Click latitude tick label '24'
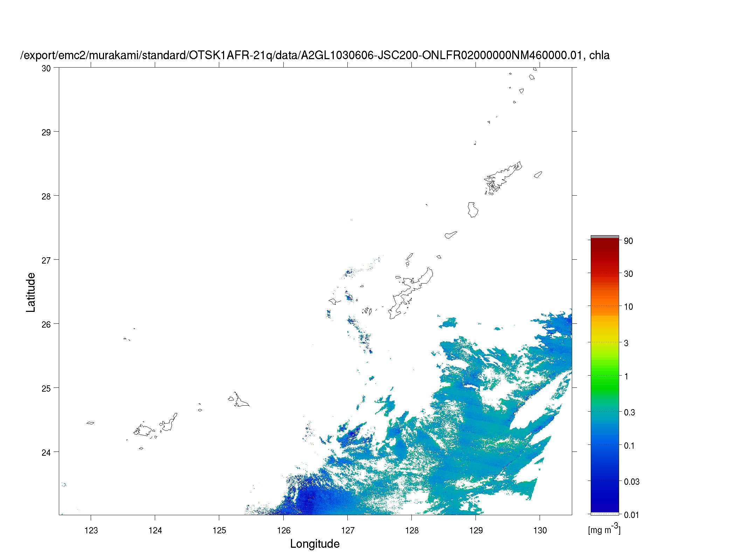735x560 pixels. [46, 453]
